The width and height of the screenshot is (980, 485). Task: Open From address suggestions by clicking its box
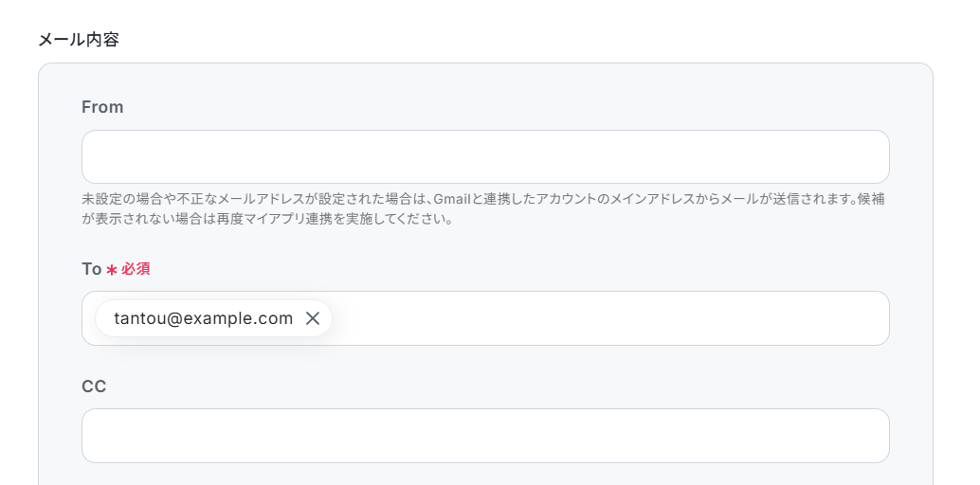point(485,157)
